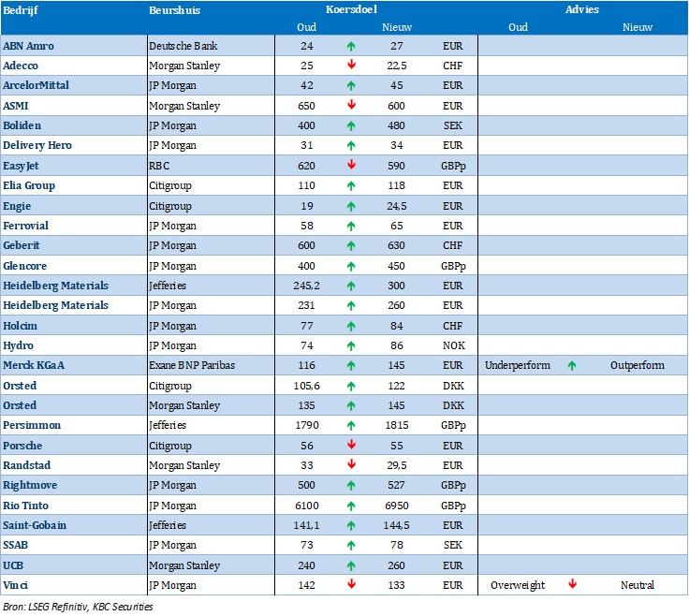
Task: Click the red advice arrow next to Overweight
Action: (x=572, y=585)
